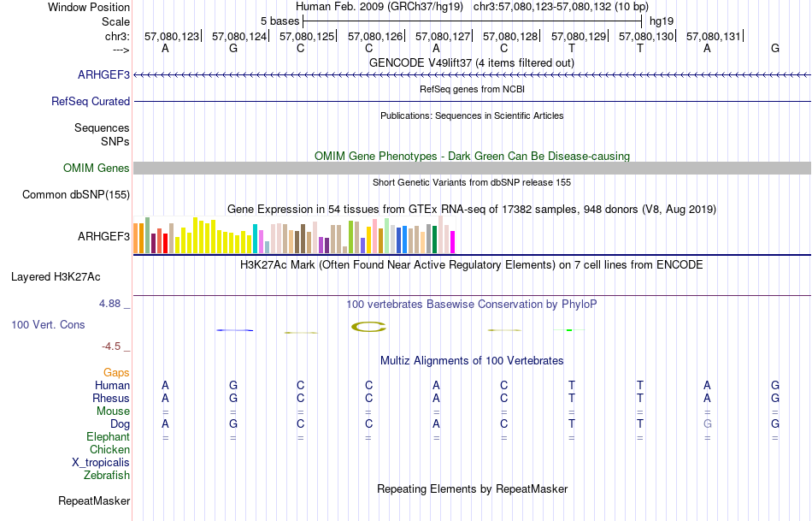Click the RefSeq genes from NCBI title
This screenshot has height=521, width=812.
(473, 89)
